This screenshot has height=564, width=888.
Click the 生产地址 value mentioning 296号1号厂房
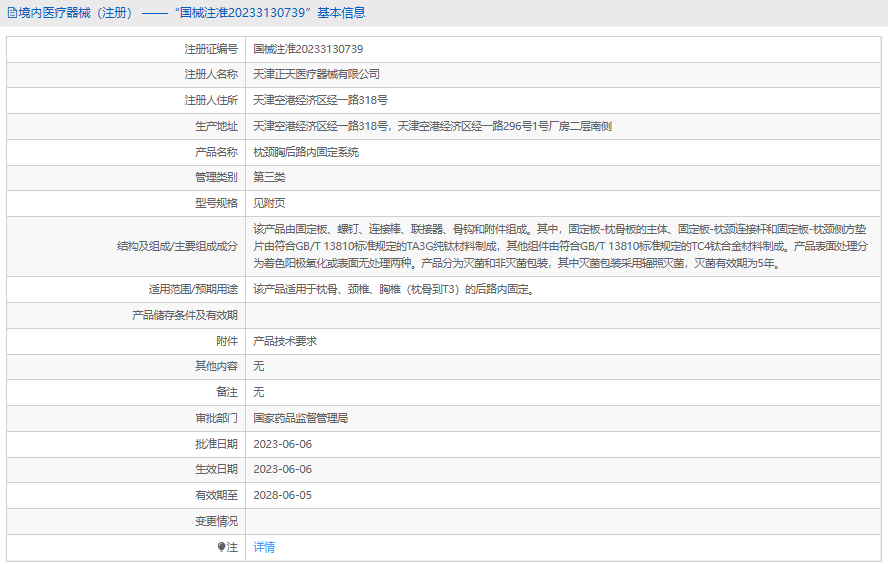pyautogui.click(x=432, y=126)
